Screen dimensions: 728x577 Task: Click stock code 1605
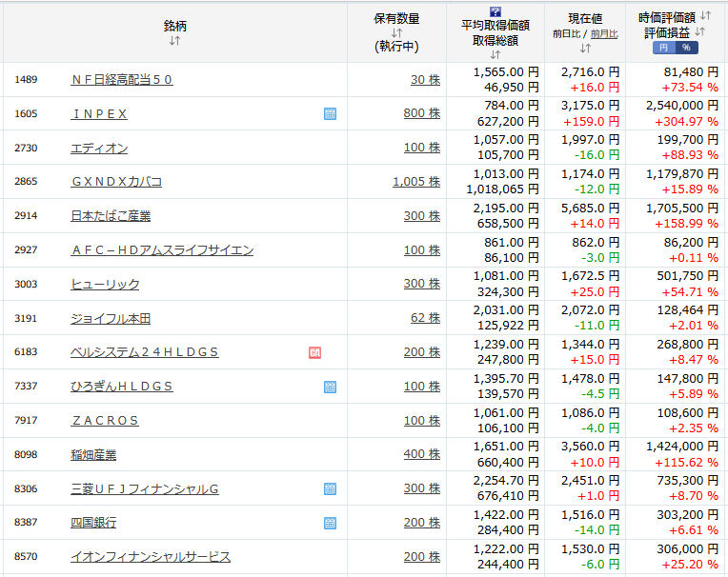point(26,113)
